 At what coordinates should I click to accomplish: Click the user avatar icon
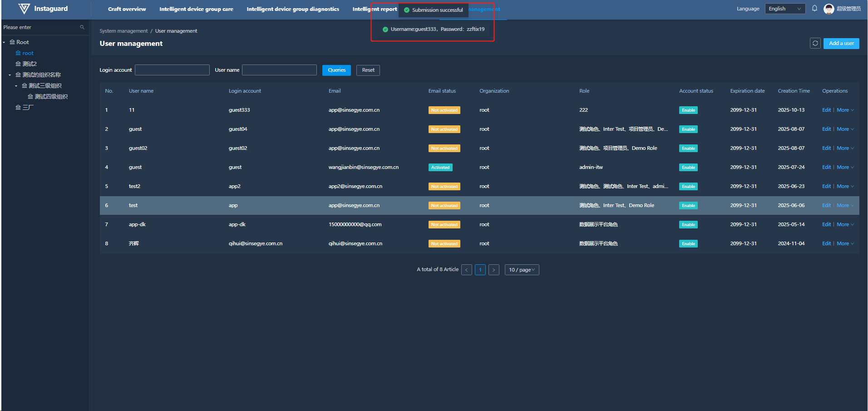coord(829,9)
